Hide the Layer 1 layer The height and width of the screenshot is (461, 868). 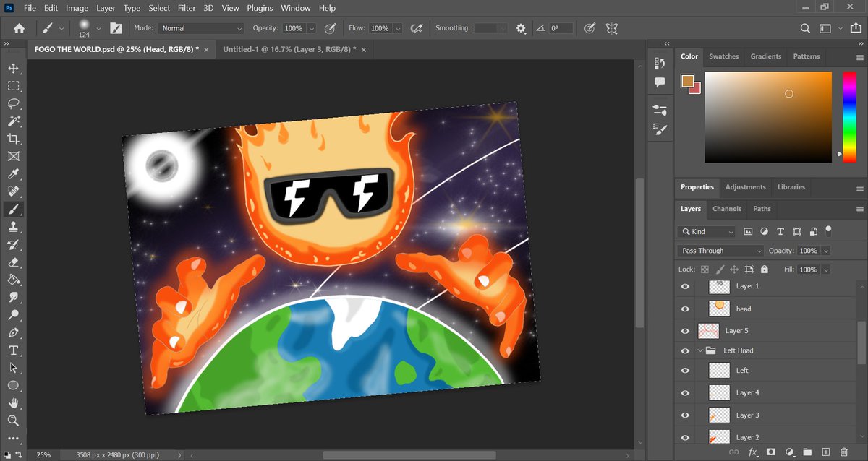(685, 286)
